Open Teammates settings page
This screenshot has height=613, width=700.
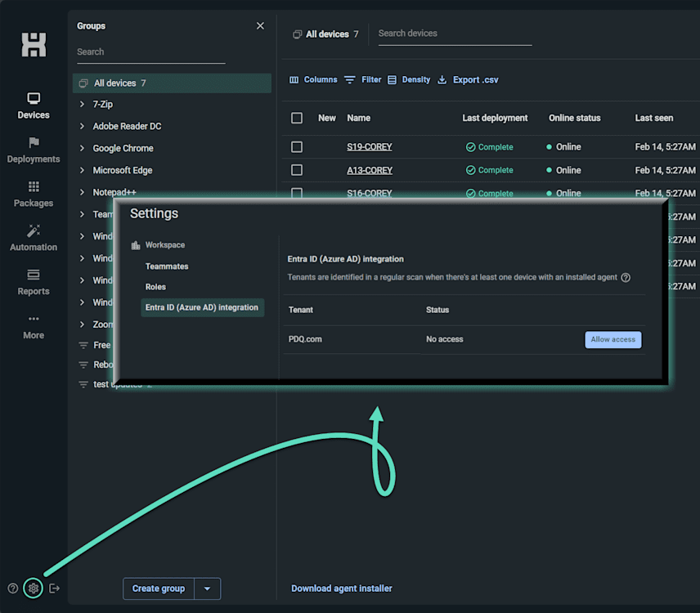(x=167, y=266)
